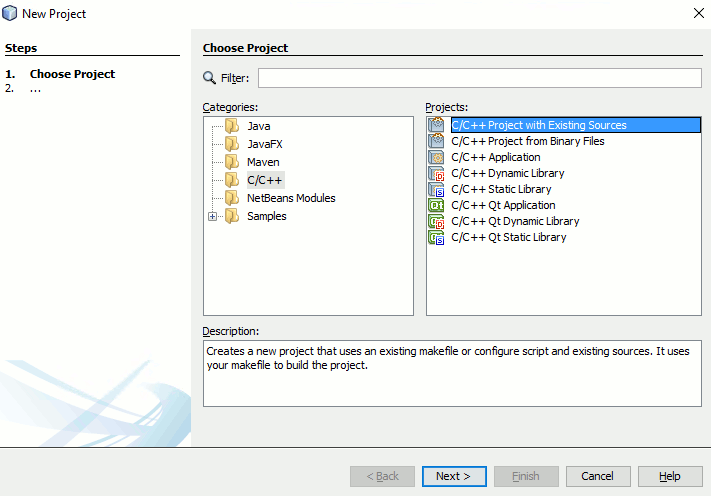The width and height of the screenshot is (711, 496).
Task: Click the C/C++ category folder icon
Action: pos(232,180)
